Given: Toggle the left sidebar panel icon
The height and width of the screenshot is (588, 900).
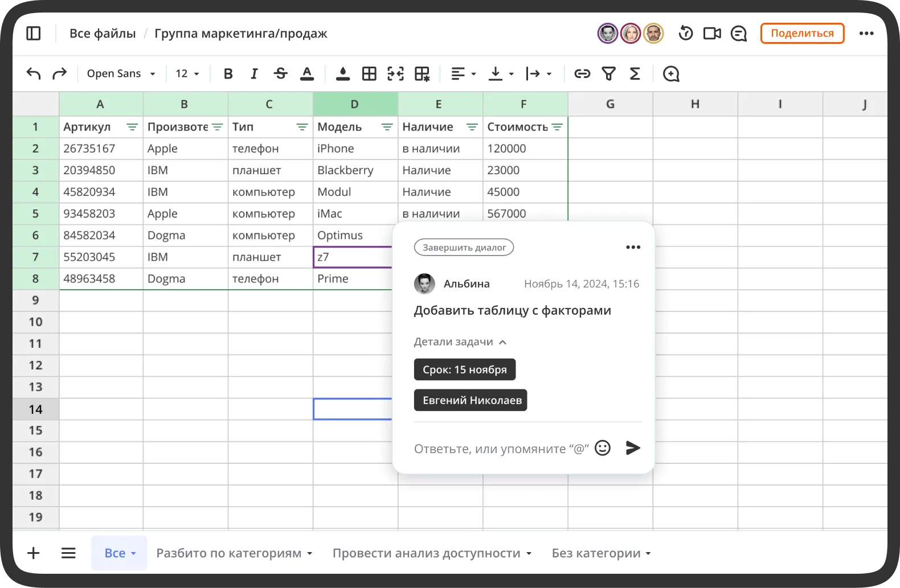Looking at the screenshot, I should (34, 34).
